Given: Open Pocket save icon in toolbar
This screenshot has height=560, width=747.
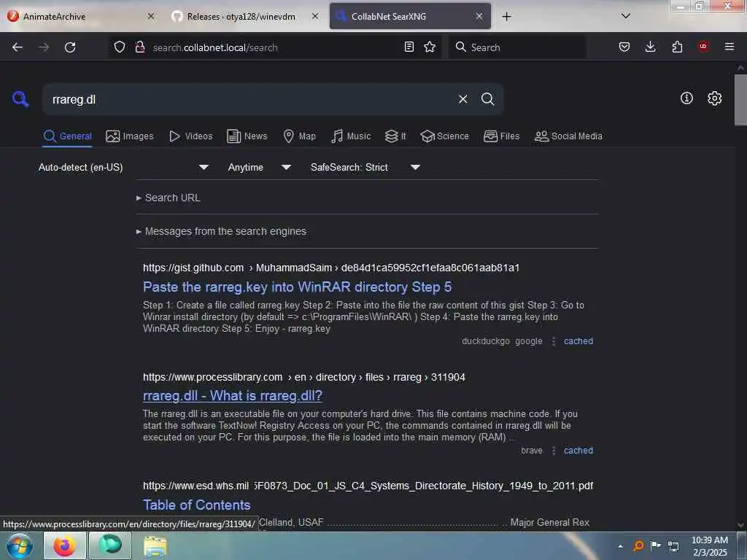Looking at the screenshot, I should [624, 47].
